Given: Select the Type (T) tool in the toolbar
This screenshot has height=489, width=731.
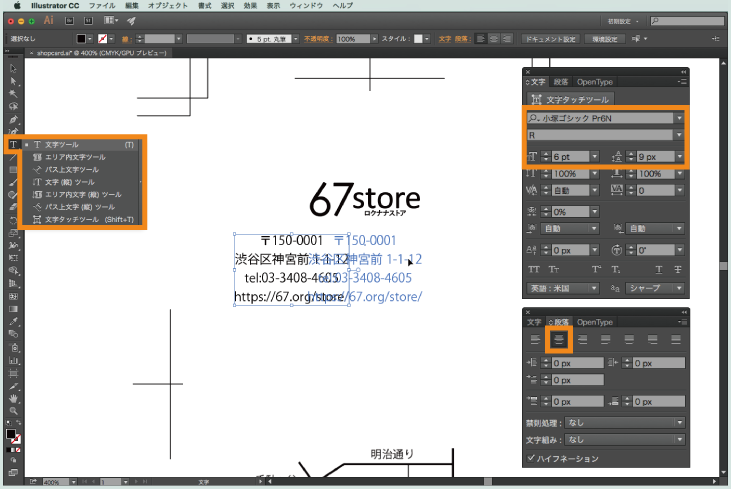Looking at the screenshot, I should 13,145.
